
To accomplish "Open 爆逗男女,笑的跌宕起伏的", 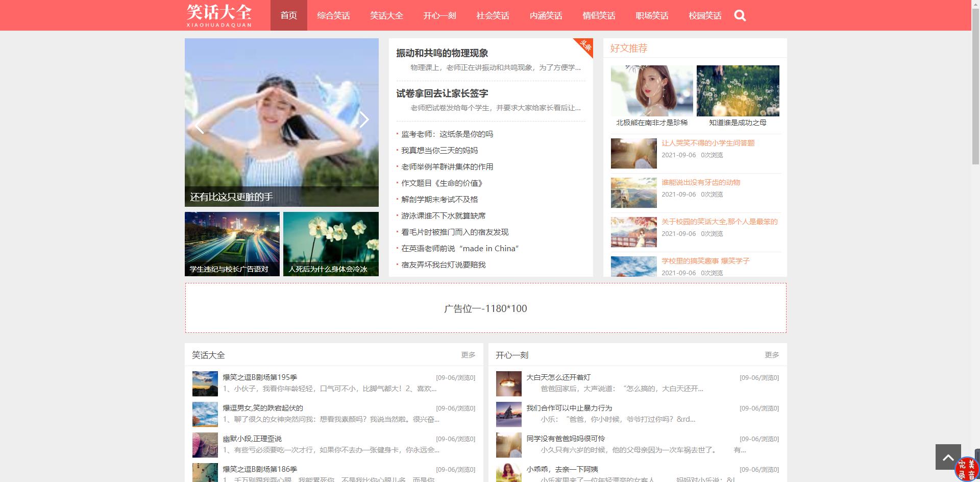I will 263,408.
